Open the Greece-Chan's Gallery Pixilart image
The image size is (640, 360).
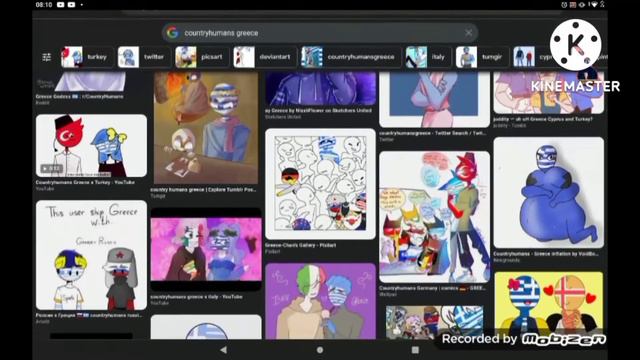point(320,184)
